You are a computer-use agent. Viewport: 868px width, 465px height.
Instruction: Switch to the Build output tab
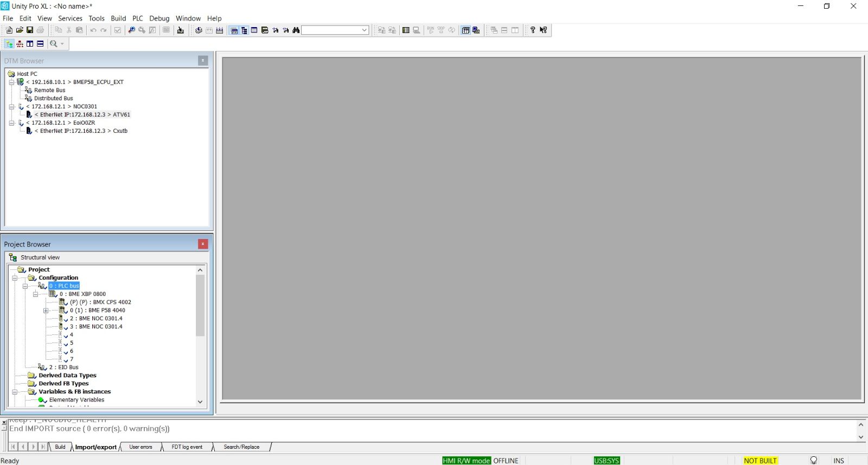tap(60, 447)
